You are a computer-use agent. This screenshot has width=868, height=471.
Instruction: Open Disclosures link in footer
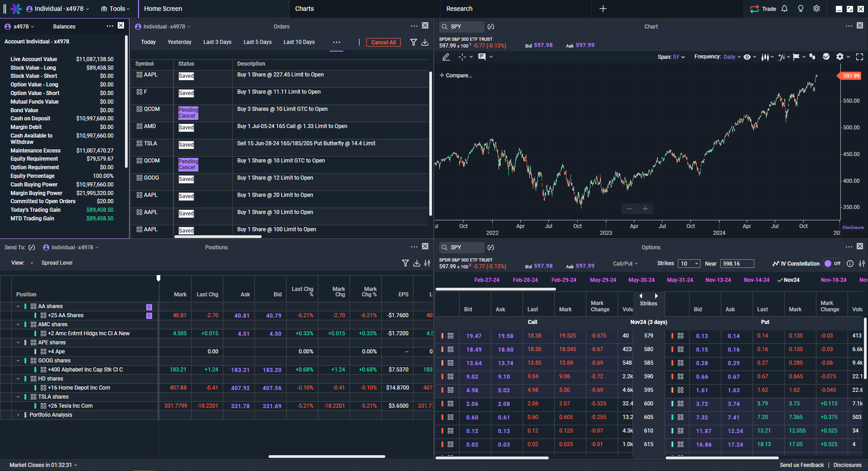point(847,465)
